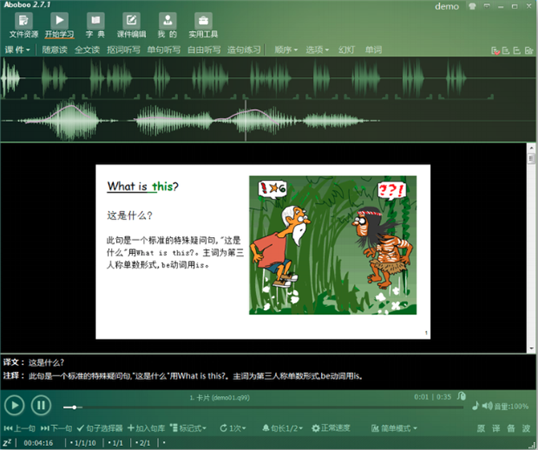Toggle 单词 word mode
This screenshot has height=450, width=538.
(x=373, y=50)
